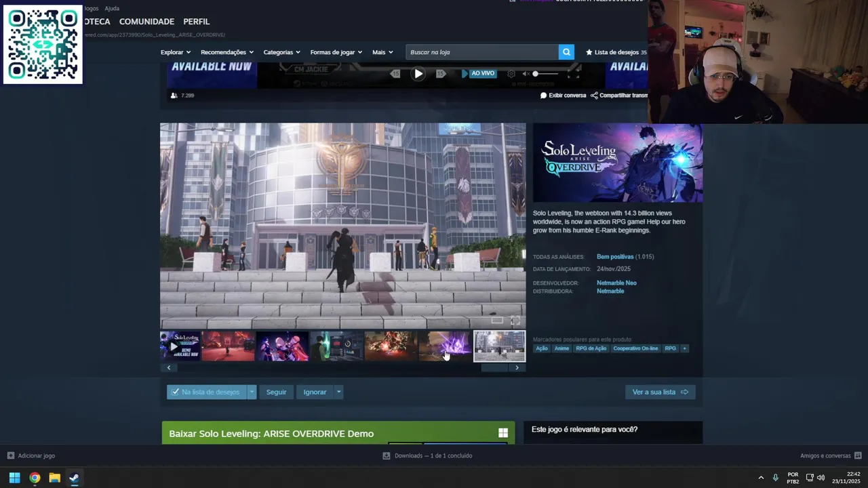Open developer Netmarble Neo link
868x488 pixels.
click(616, 283)
